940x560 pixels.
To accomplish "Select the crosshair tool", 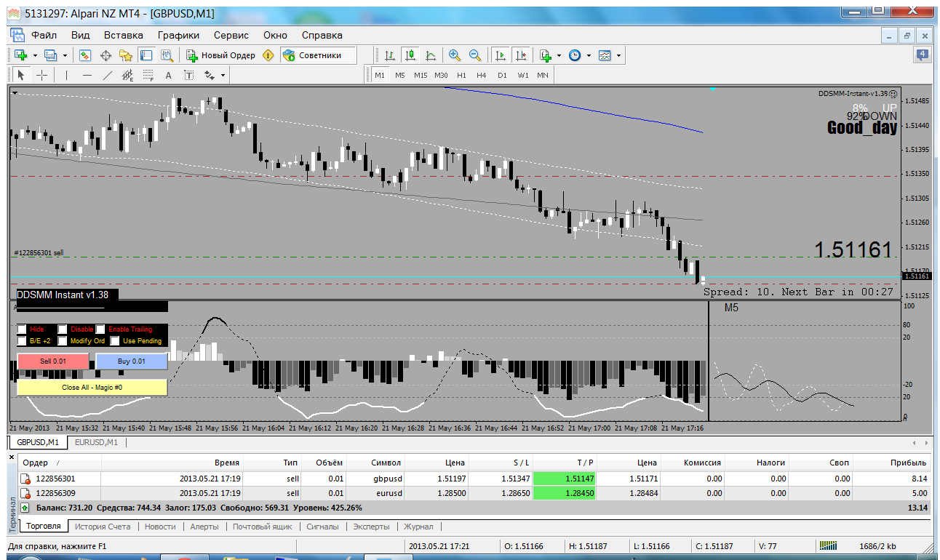I will tap(41, 75).
